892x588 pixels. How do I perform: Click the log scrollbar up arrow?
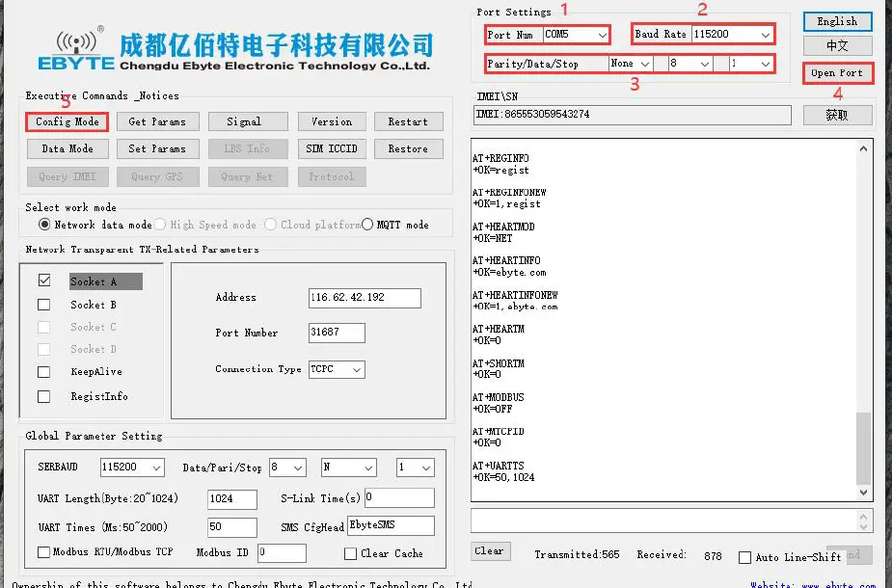coord(864,148)
